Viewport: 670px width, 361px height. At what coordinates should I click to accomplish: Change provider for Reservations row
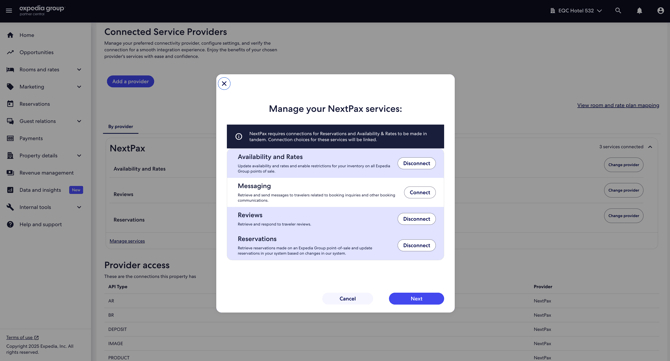coord(623,216)
